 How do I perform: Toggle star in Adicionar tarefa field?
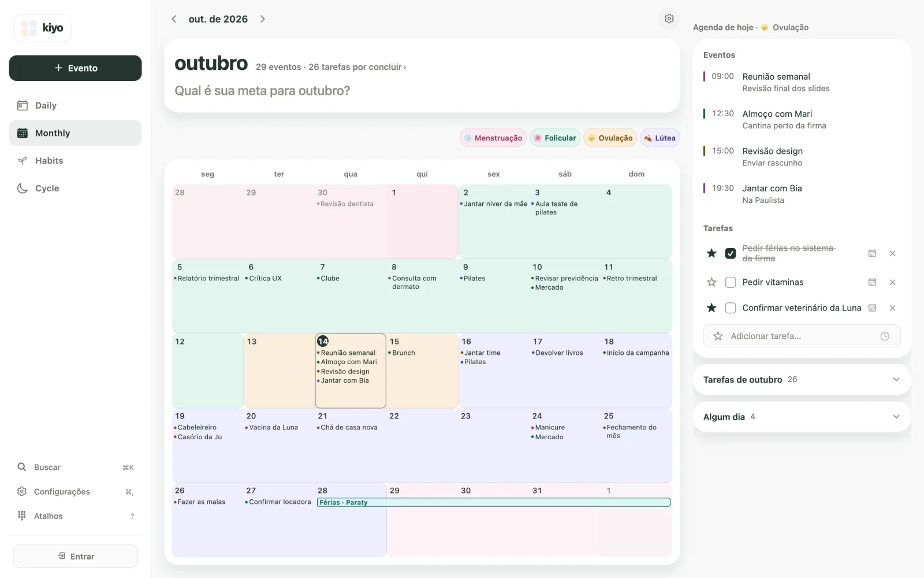click(x=718, y=336)
